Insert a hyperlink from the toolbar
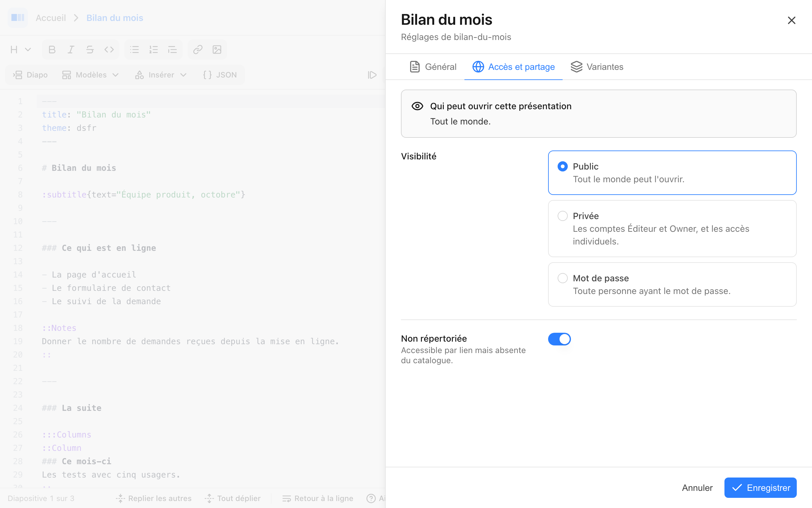The width and height of the screenshot is (812, 508). click(x=198, y=50)
